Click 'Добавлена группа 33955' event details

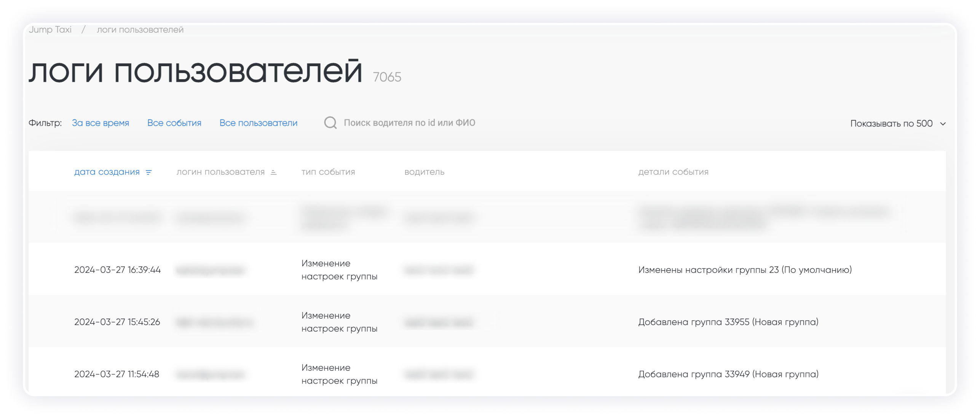[x=728, y=322]
